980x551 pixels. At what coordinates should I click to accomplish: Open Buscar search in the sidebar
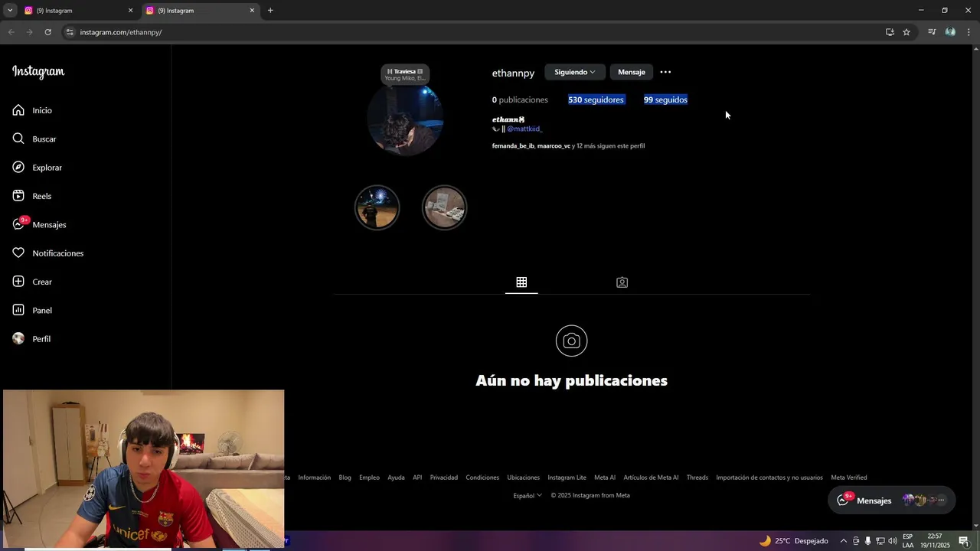coord(34,139)
